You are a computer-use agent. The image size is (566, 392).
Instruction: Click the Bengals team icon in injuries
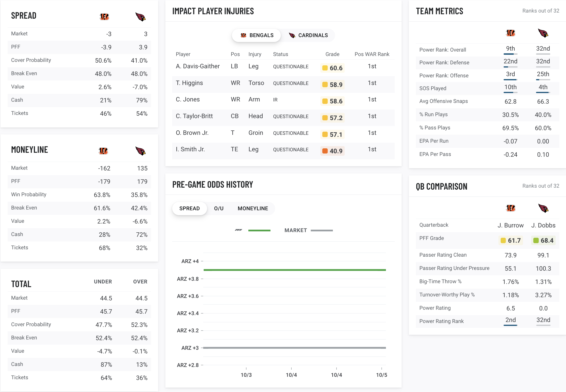(x=243, y=35)
